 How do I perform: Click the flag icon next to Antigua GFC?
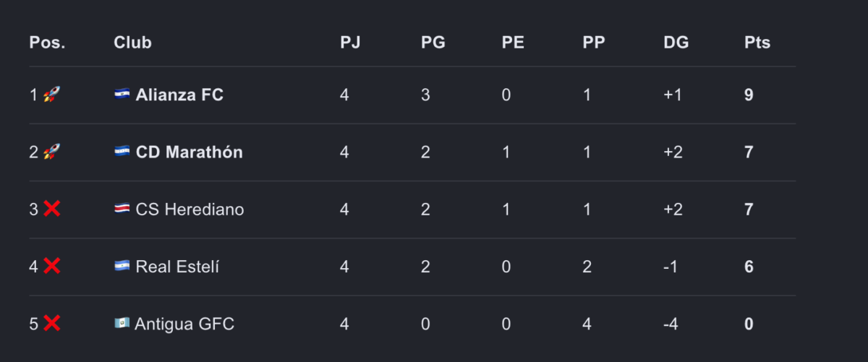click(x=122, y=322)
